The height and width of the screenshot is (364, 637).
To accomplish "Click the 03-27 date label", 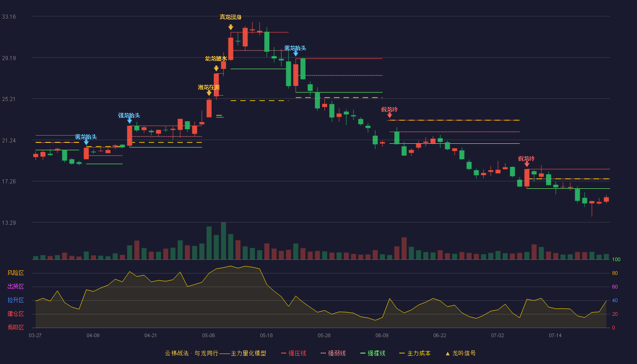I will coord(35,335).
